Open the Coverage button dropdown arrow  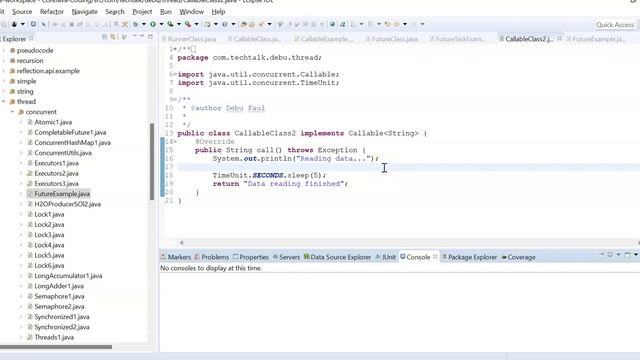coord(179,24)
